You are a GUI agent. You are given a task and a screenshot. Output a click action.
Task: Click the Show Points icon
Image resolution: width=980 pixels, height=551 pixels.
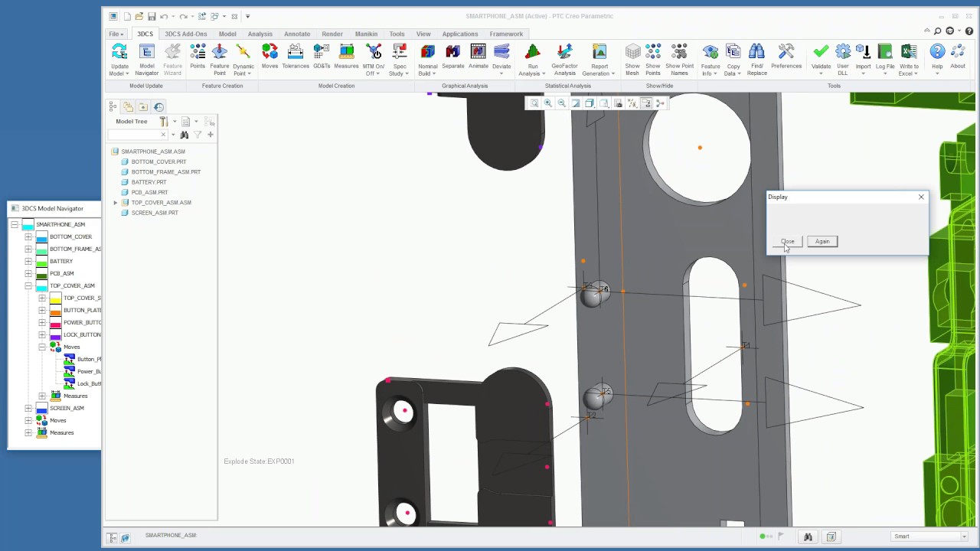pyautogui.click(x=653, y=51)
